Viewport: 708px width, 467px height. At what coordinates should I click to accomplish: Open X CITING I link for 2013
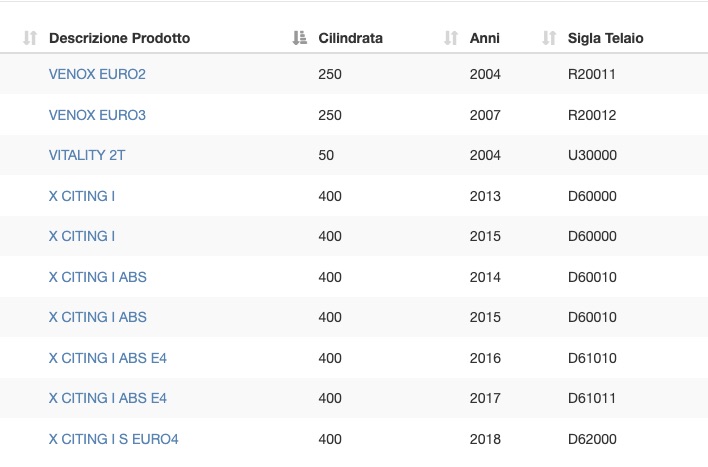(82, 196)
